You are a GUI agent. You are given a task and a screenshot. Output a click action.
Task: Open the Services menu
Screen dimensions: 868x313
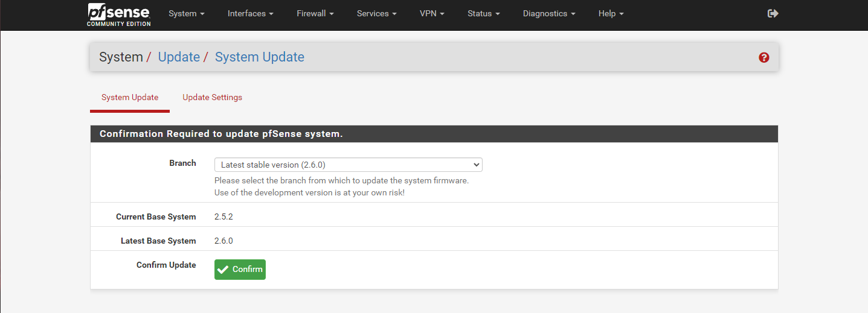click(377, 13)
